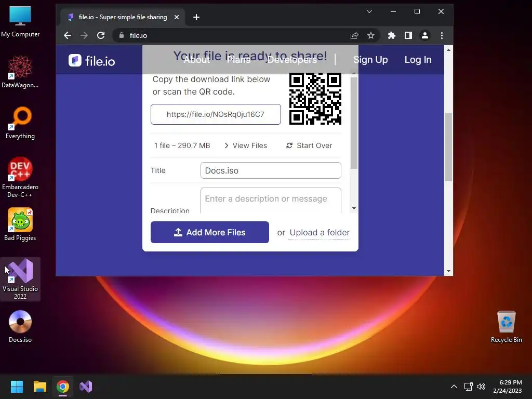Launch DataWagon desktop shortcut
Viewport: 532px width, 399px height.
click(20, 72)
